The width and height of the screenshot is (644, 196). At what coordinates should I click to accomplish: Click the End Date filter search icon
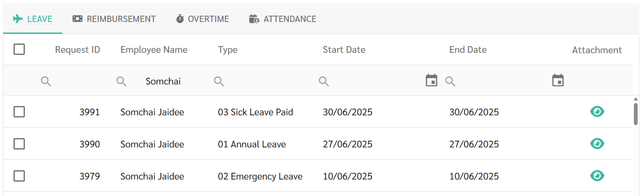click(450, 82)
